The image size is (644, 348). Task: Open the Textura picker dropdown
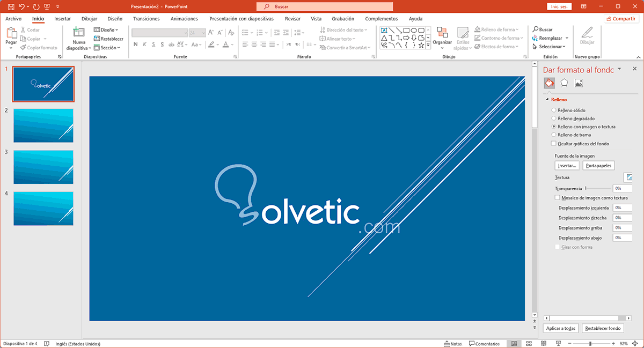click(x=628, y=177)
